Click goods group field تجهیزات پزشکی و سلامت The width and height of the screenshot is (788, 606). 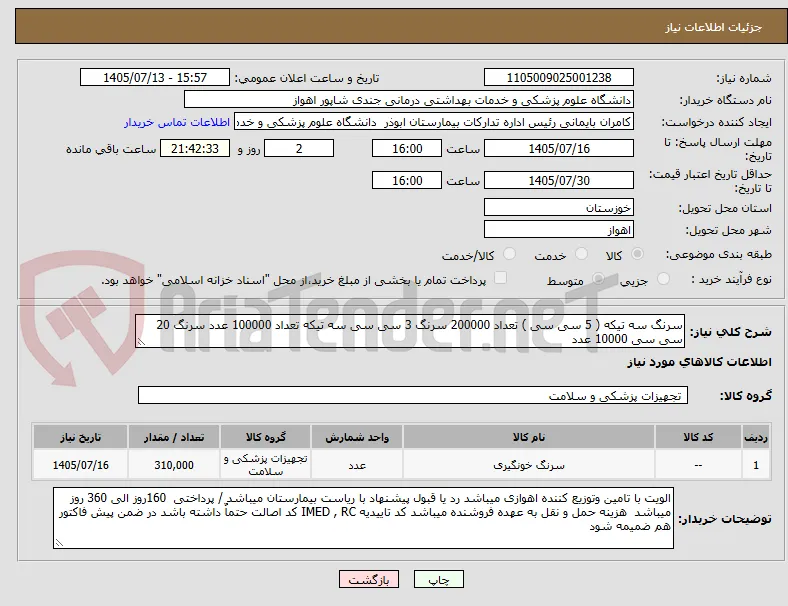click(413, 395)
